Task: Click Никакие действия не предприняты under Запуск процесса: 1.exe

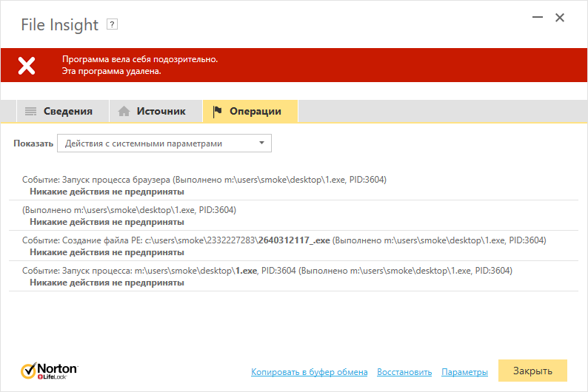Action: pyautogui.click(x=107, y=283)
